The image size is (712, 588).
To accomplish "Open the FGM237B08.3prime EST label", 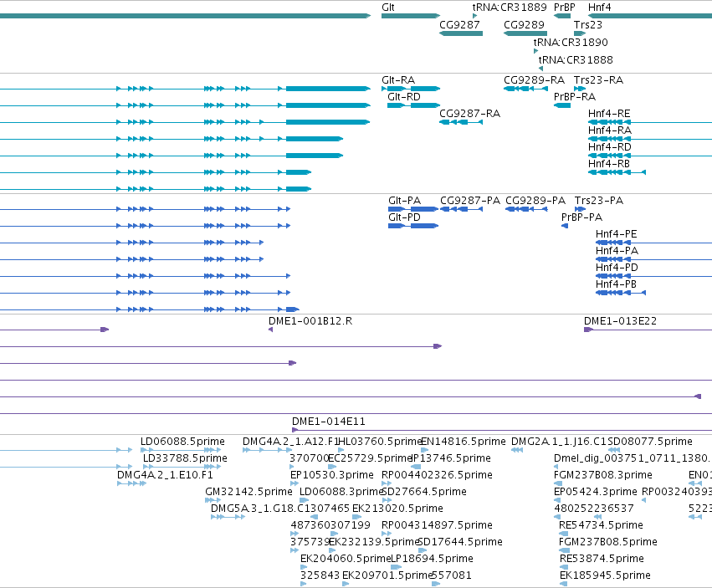I will click(603, 475).
